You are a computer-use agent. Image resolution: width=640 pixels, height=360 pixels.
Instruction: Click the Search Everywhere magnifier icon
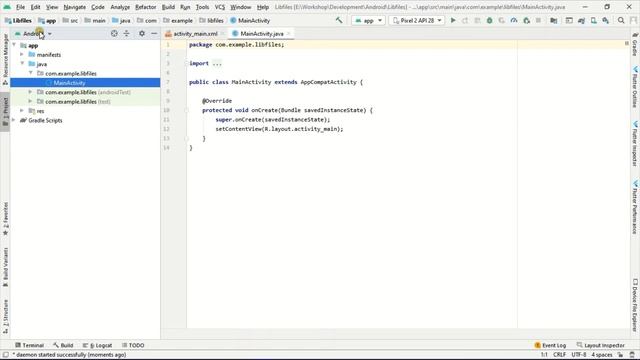tap(621, 20)
